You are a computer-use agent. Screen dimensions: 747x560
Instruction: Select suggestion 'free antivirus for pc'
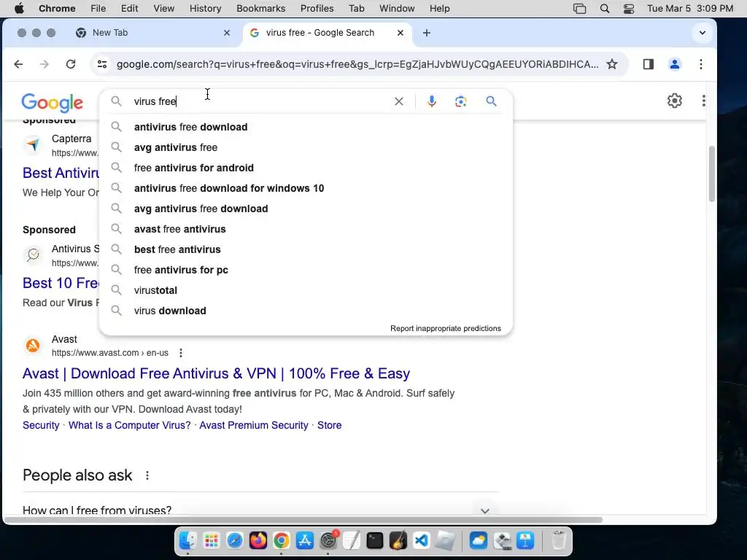306,270
